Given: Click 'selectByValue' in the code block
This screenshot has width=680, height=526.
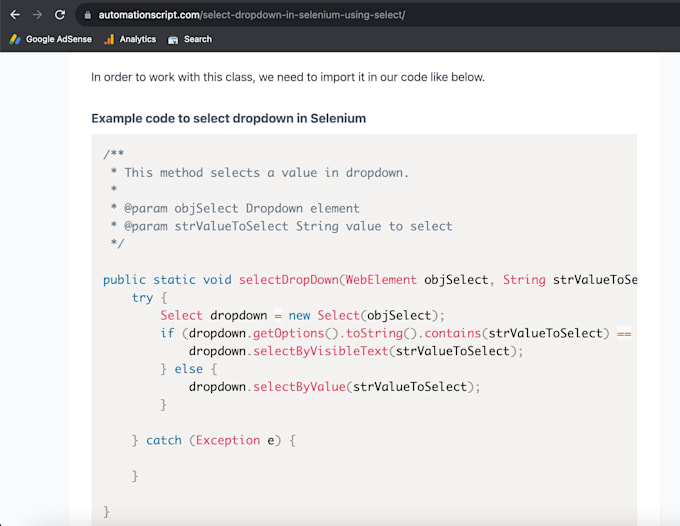Looking at the screenshot, I should 299,386.
